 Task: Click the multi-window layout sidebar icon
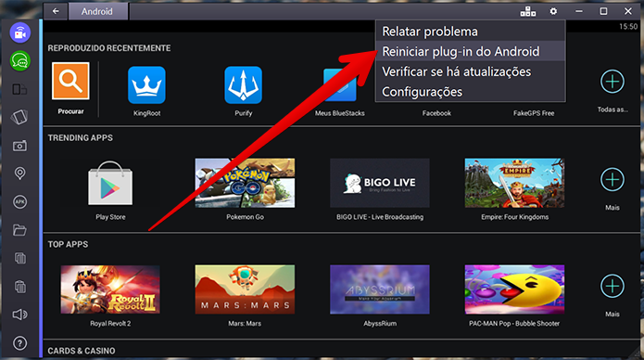[x=19, y=89]
